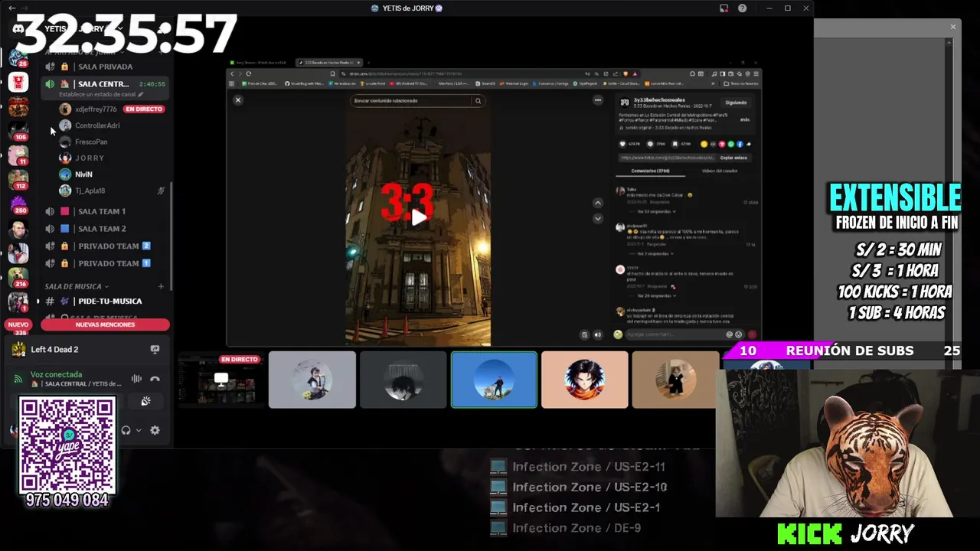Open TikTok video three-dots menu
Screen dimensions: 980x551
point(598,99)
